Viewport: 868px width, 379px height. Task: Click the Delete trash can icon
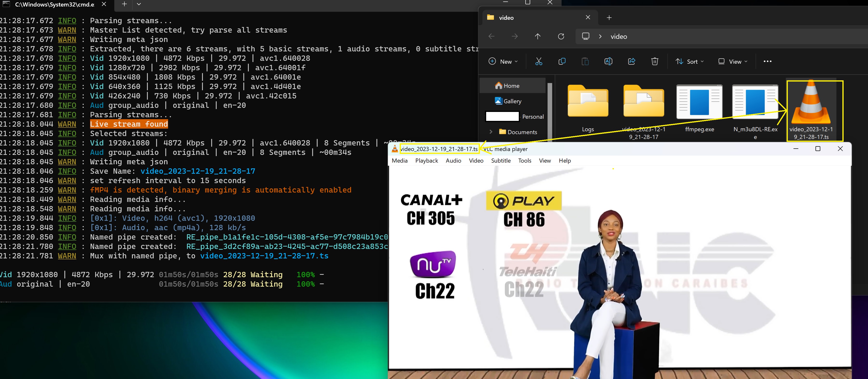tap(654, 61)
